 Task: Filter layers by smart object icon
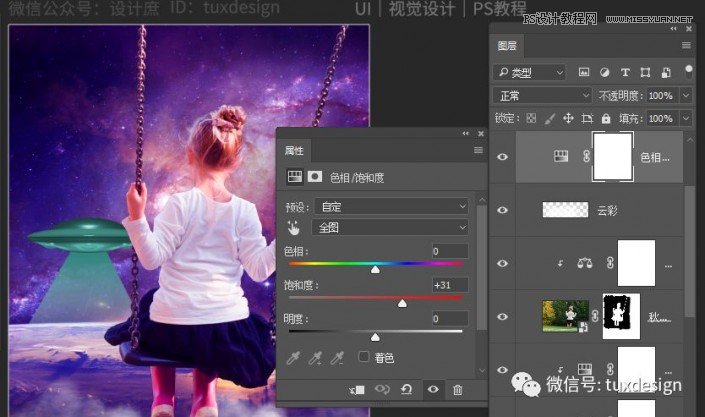(666, 72)
